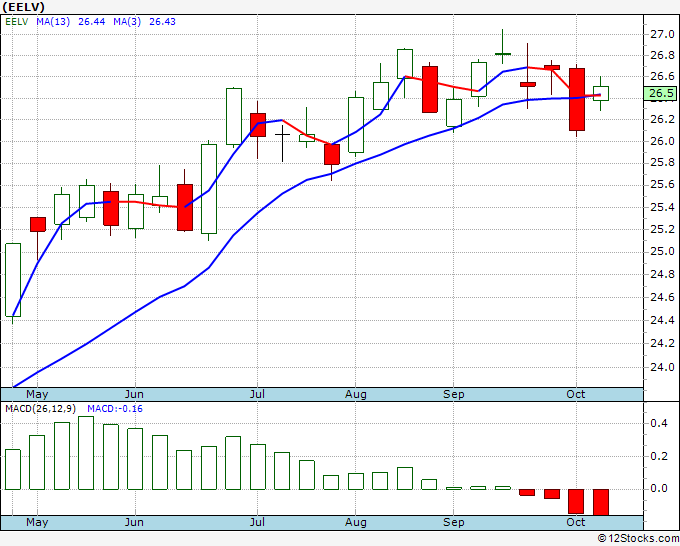Click May on the price chart date axis
Screen dimensions: 680x546
37,395
